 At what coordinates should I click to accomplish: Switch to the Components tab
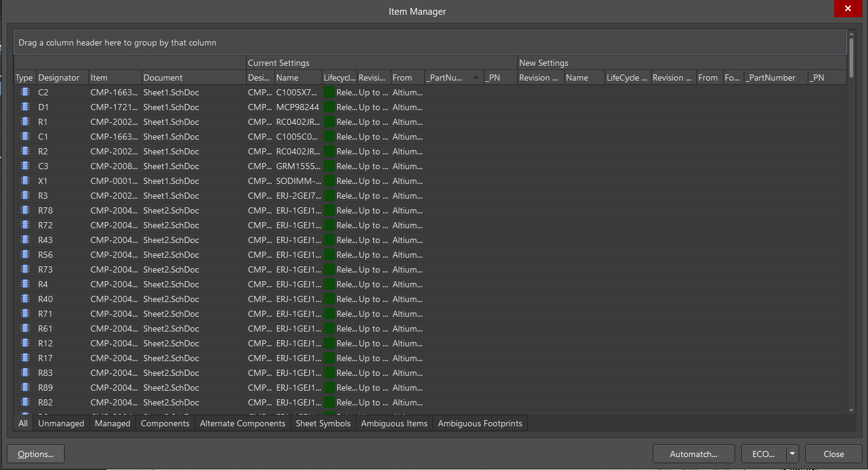pos(164,423)
